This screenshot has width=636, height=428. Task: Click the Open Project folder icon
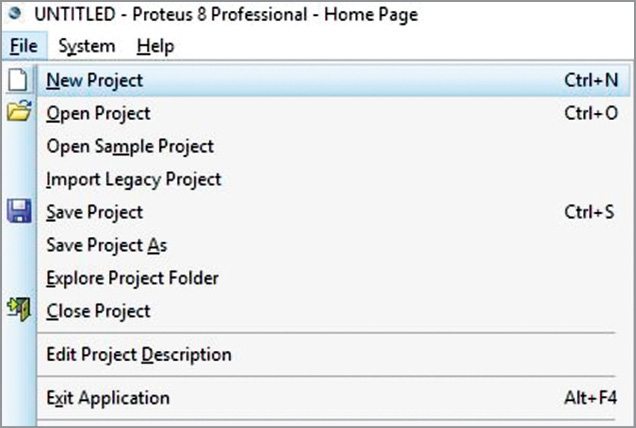18,113
